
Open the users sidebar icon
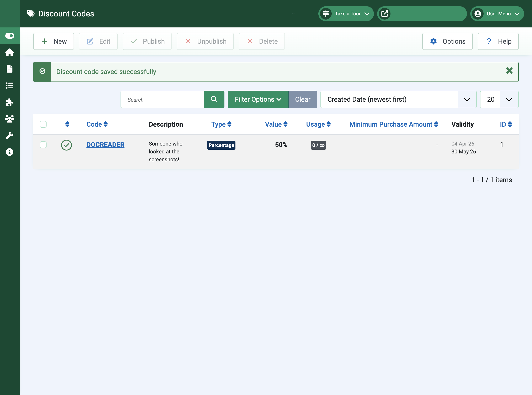coord(10,119)
